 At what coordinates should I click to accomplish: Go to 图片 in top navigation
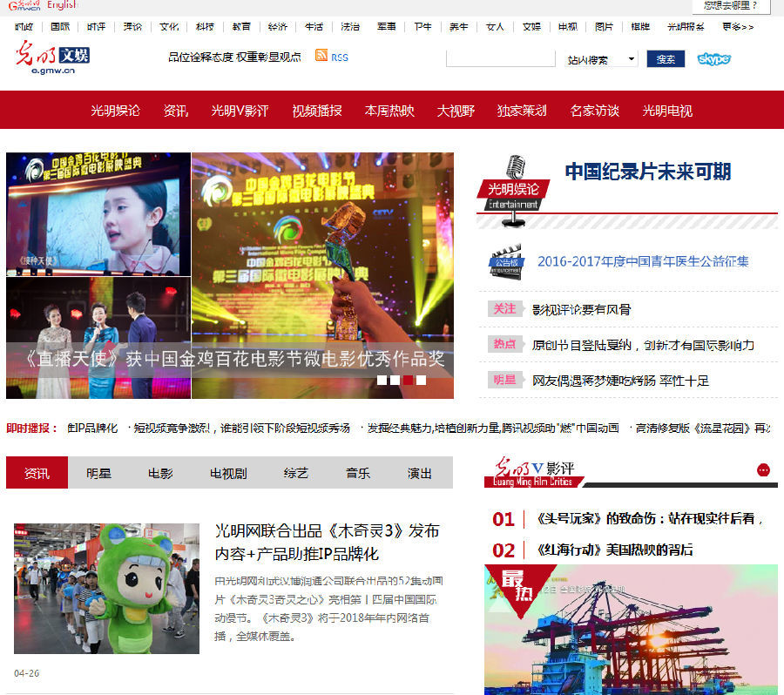pos(604,27)
